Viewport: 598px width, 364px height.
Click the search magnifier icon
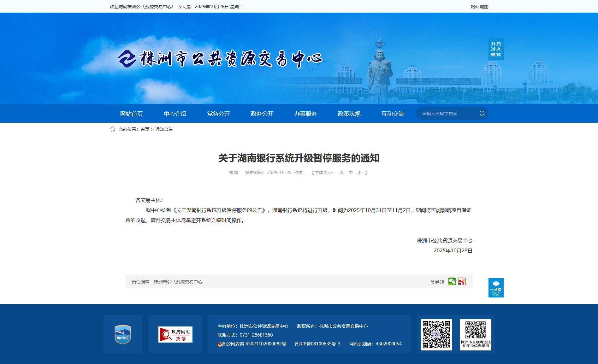(482, 114)
